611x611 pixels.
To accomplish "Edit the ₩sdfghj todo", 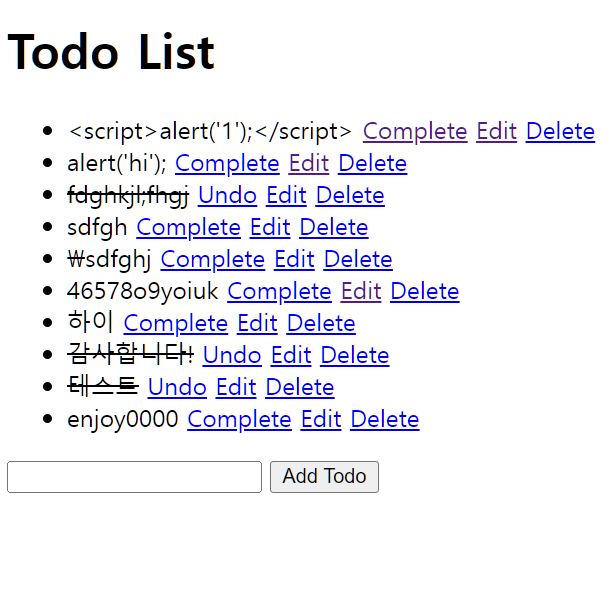I will [x=294, y=260].
